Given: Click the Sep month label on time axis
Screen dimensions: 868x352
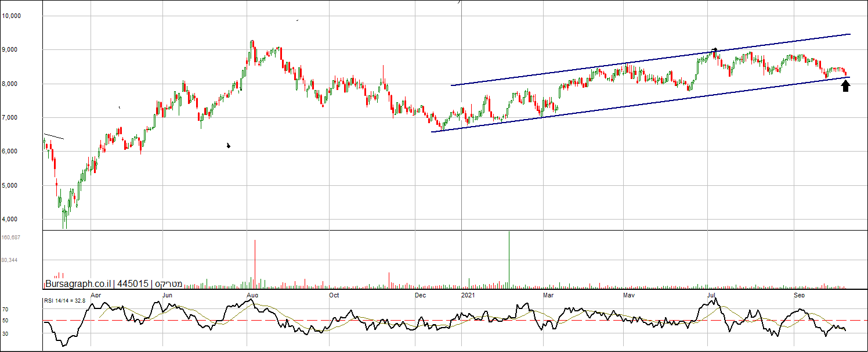Looking at the screenshot, I should 800,295.
